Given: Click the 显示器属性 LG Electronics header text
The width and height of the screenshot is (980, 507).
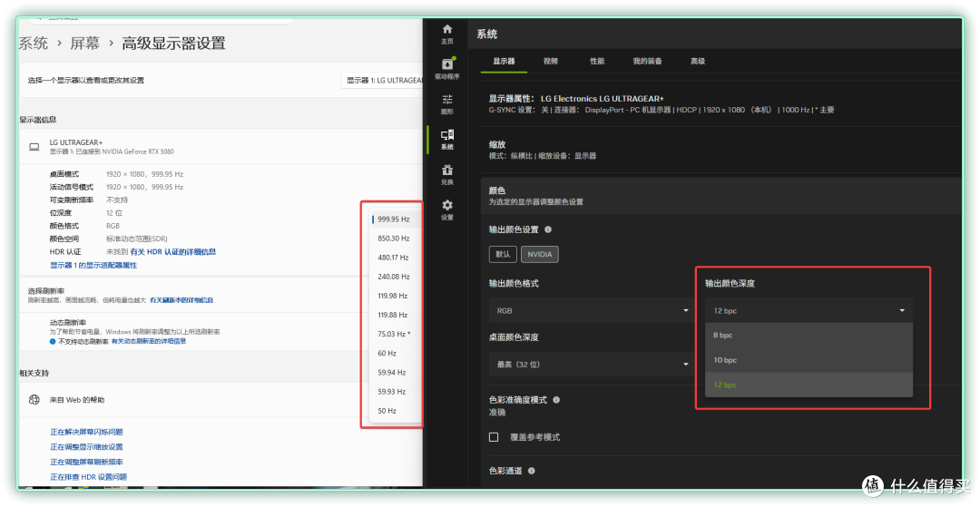Looking at the screenshot, I should [x=575, y=99].
